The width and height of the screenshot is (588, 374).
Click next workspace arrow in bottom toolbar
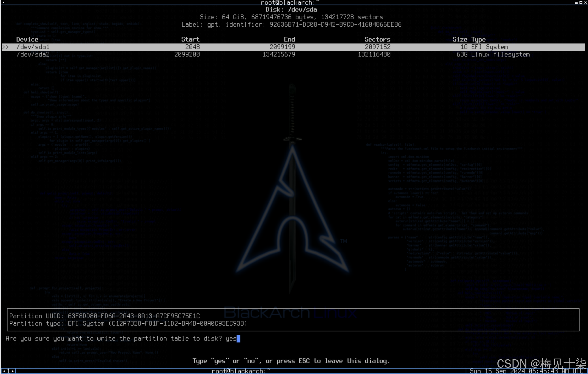[13, 371]
